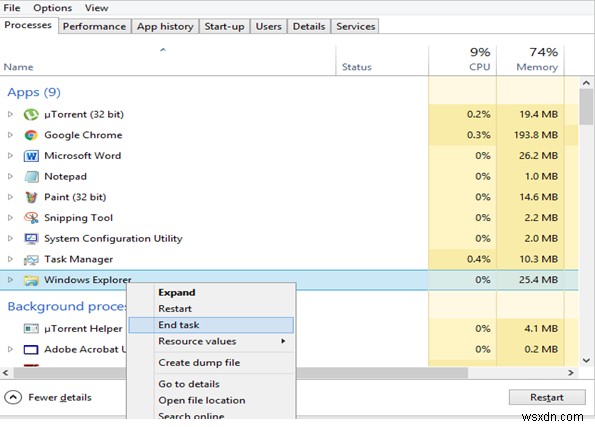Choose Create dump file
595x427 pixels.
(211, 362)
